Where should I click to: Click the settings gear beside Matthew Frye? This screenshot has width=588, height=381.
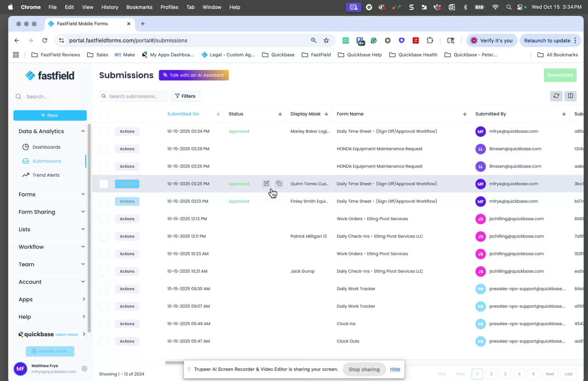click(85, 369)
